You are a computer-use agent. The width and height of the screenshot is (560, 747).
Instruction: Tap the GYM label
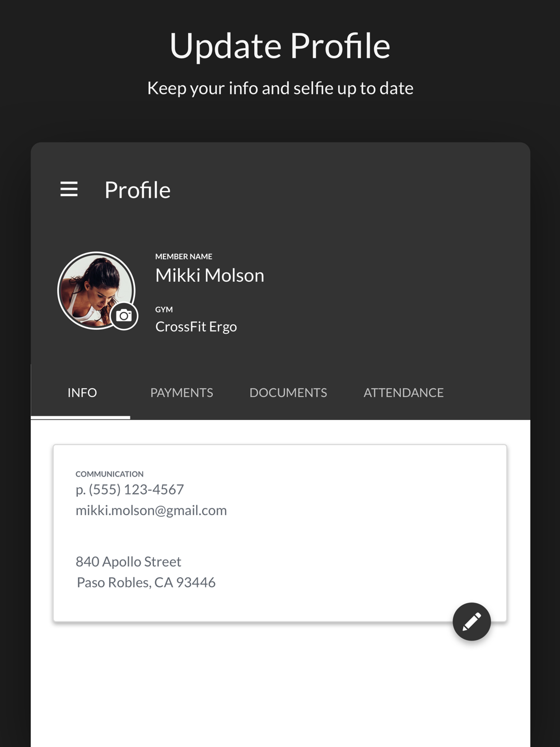coord(164,309)
